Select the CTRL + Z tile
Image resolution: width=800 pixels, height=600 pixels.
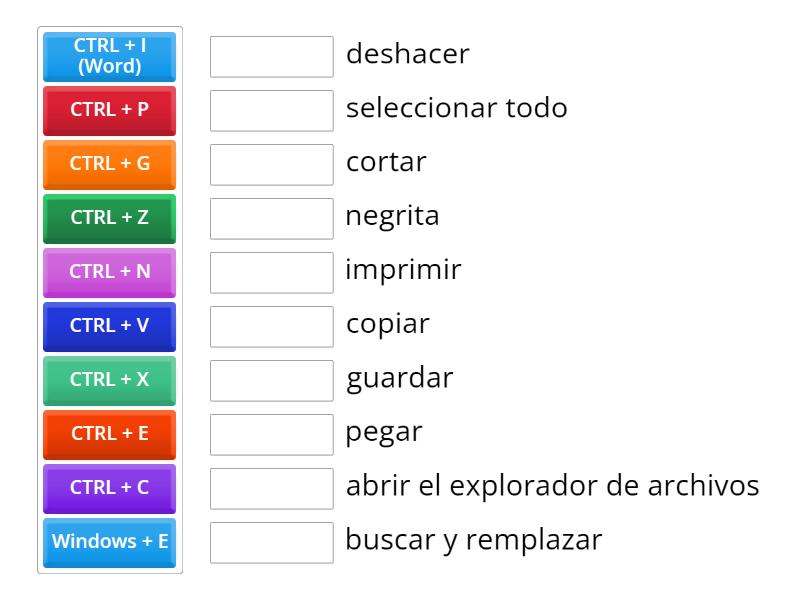point(109,218)
